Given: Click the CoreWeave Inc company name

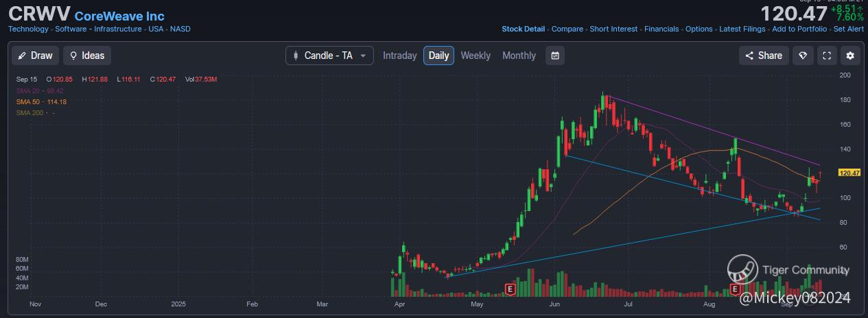Looking at the screenshot, I should pyautogui.click(x=119, y=16).
